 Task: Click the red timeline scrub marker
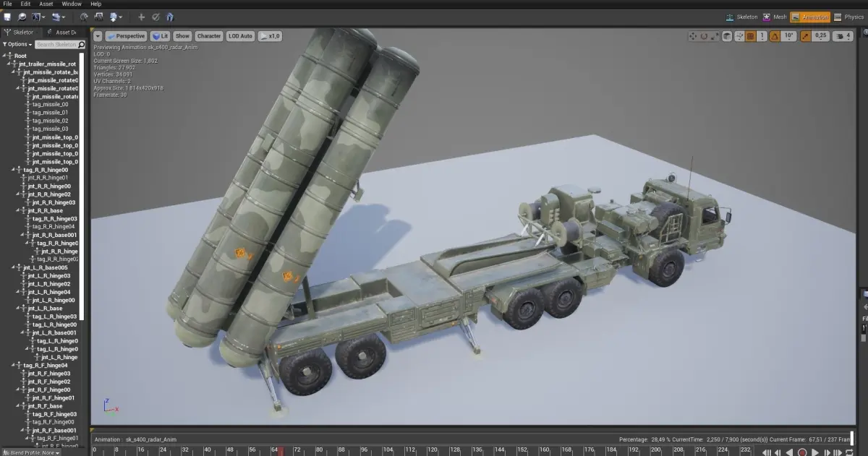(x=281, y=452)
